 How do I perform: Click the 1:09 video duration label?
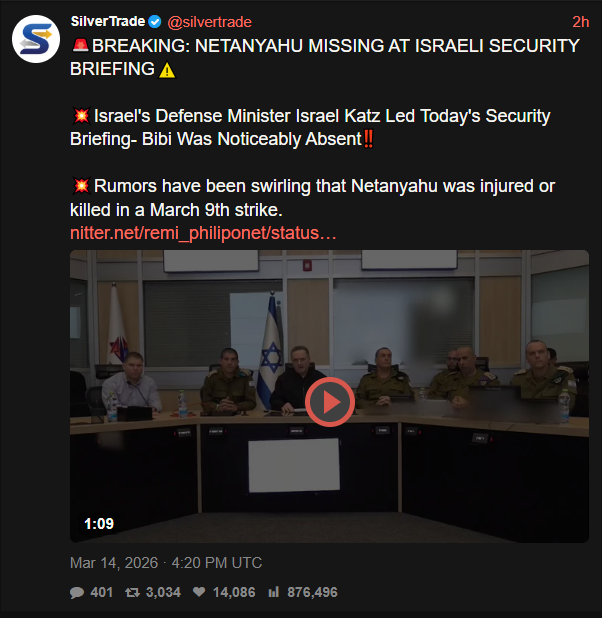pyautogui.click(x=99, y=524)
